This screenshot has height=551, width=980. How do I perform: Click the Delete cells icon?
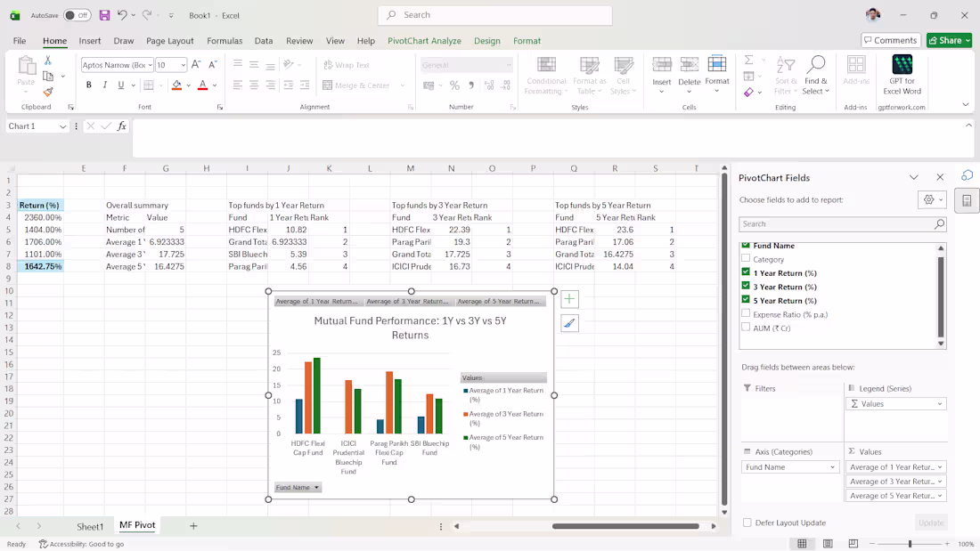[x=689, y=64]
